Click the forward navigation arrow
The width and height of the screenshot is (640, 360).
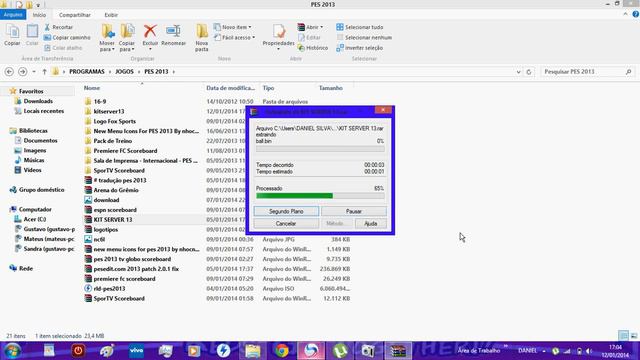click(22, 71)
